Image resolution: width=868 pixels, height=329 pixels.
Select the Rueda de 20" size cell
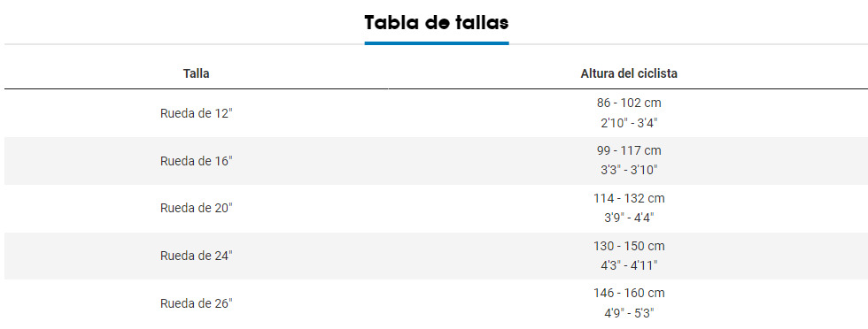197,209
